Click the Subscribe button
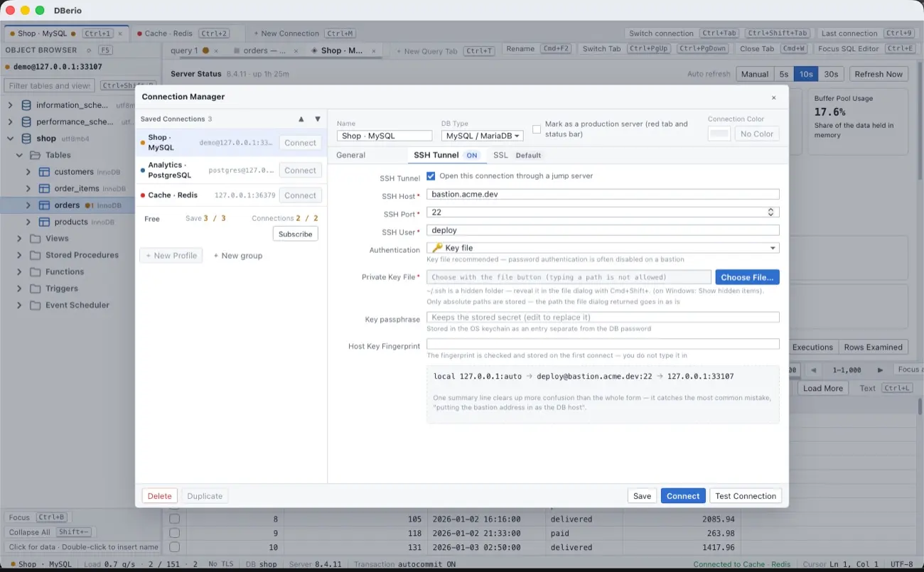This screenshot has height=572, width=924. pyautogui.click(x=295, y=234)
